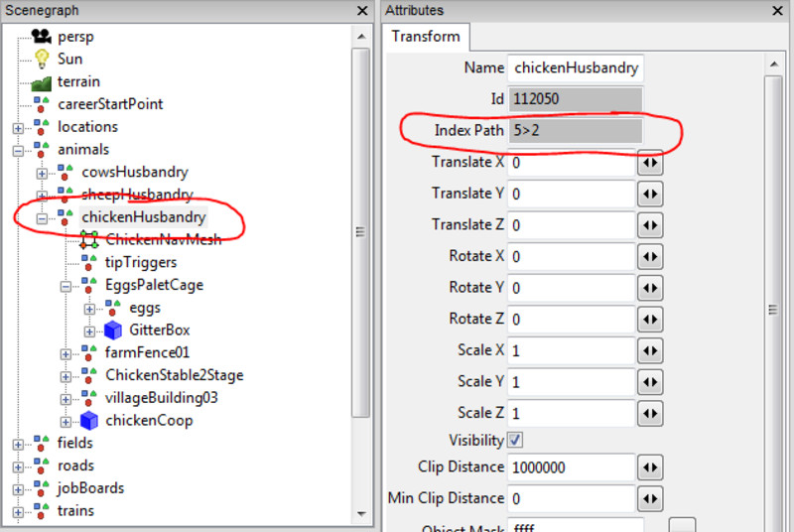Screen dimensions: 794x532
Task: Collapse the animals node
Action: point(18,151)
